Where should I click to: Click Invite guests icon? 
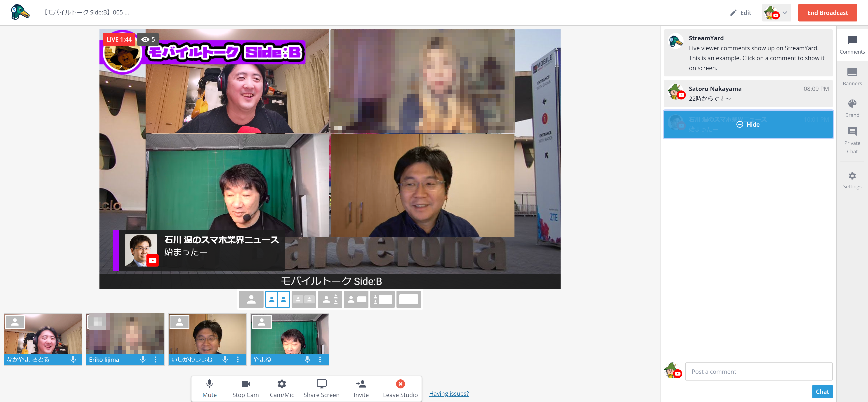(x=361, y=388)
